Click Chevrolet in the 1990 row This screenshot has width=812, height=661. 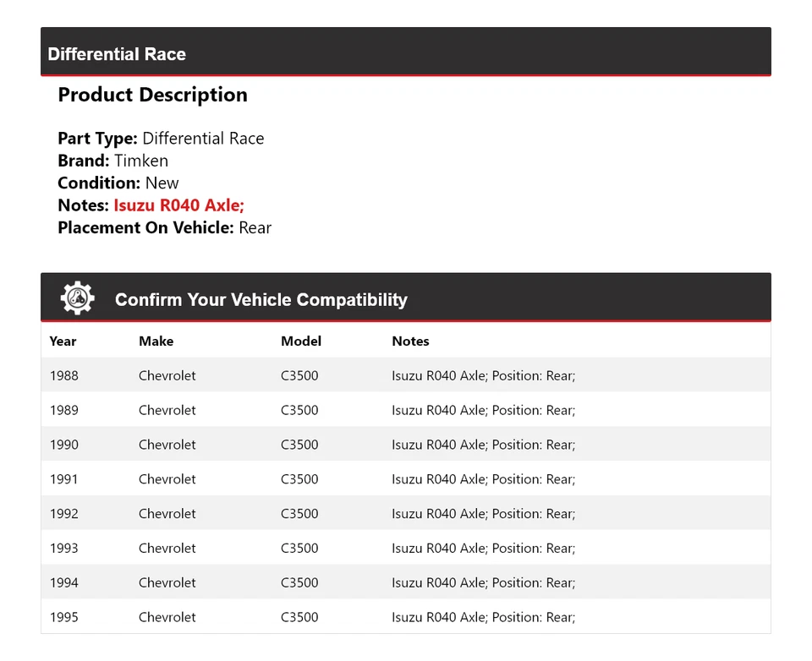tap(167, 445)
